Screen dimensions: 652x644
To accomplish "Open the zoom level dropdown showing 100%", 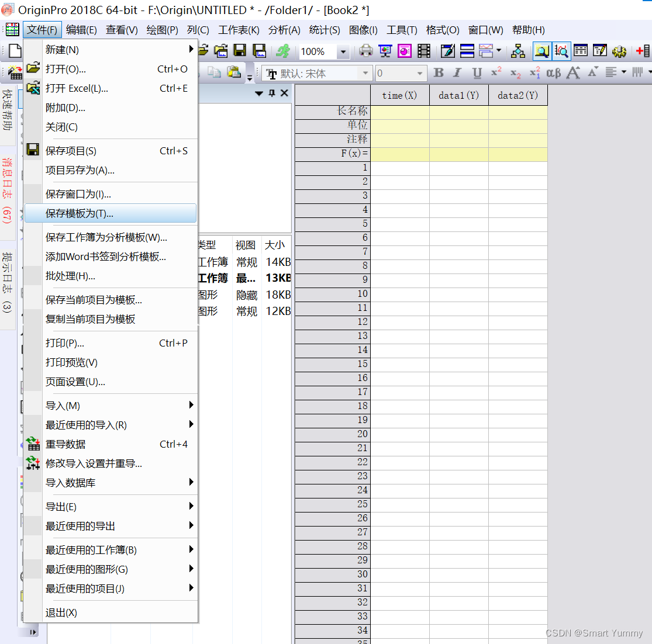I will 342,51.
